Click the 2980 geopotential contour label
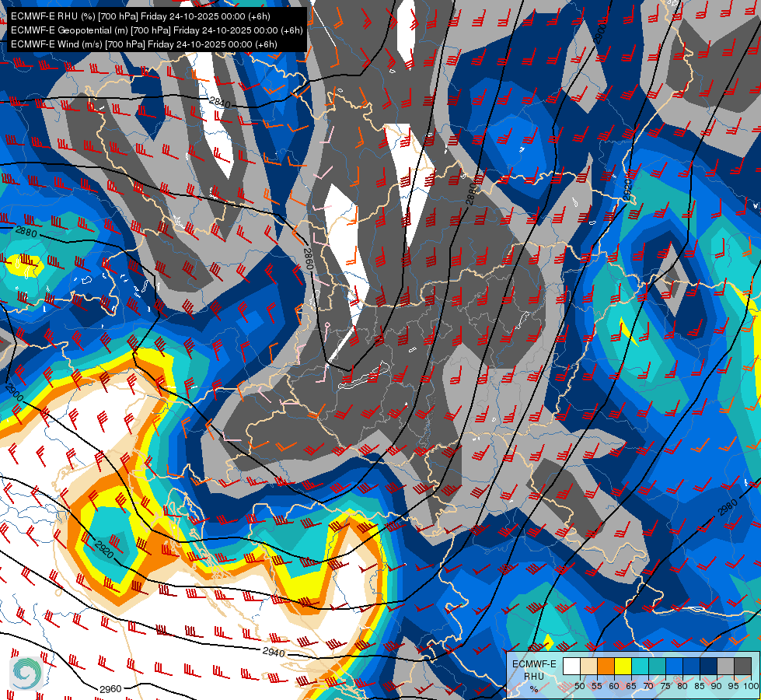 tap(728, 508)
